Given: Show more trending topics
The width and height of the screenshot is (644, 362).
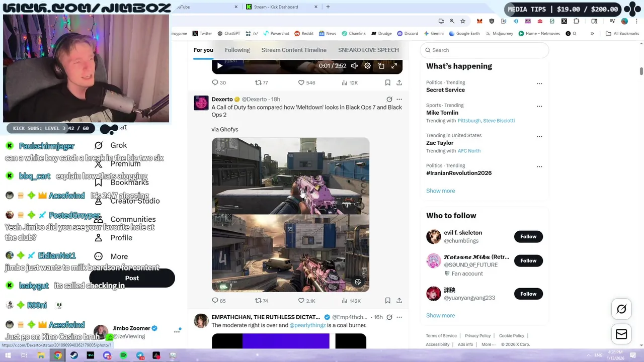Looking at the screenshot, I should (440, 191).
